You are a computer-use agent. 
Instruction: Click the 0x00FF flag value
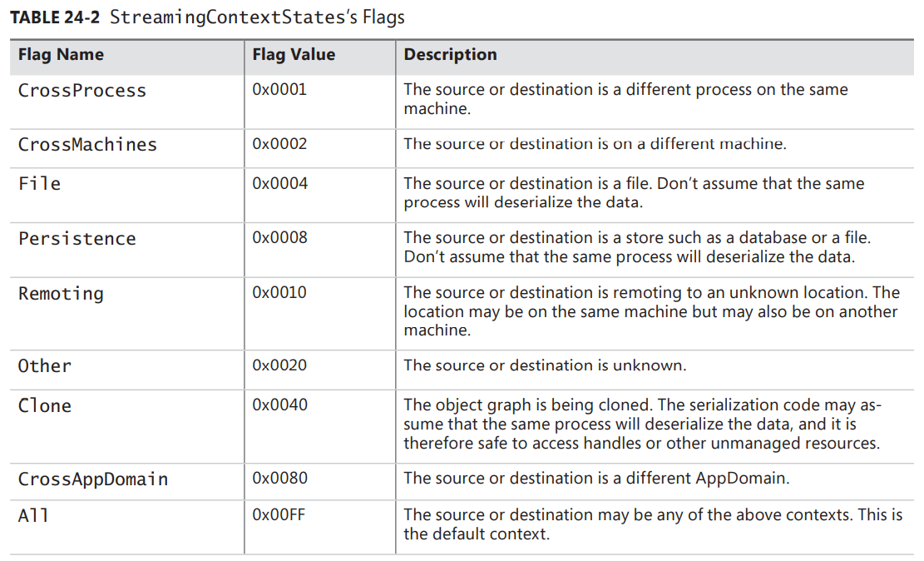[279, 514]
